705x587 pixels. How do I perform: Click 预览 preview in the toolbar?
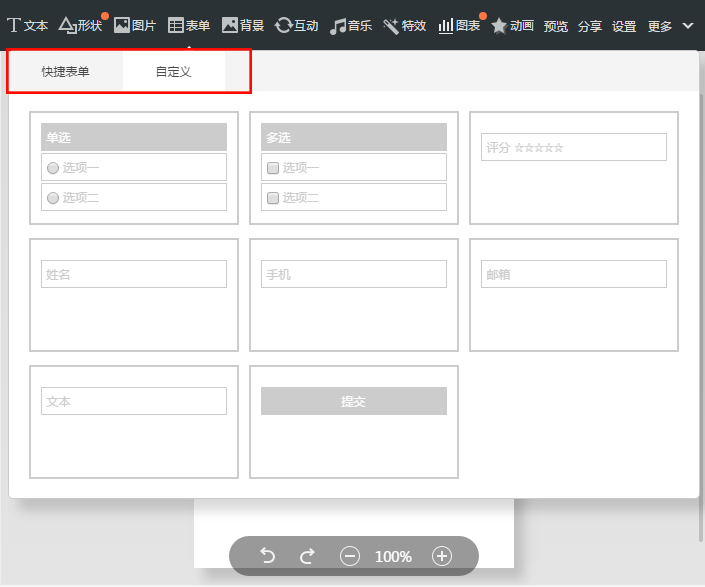tap(556, 27)
